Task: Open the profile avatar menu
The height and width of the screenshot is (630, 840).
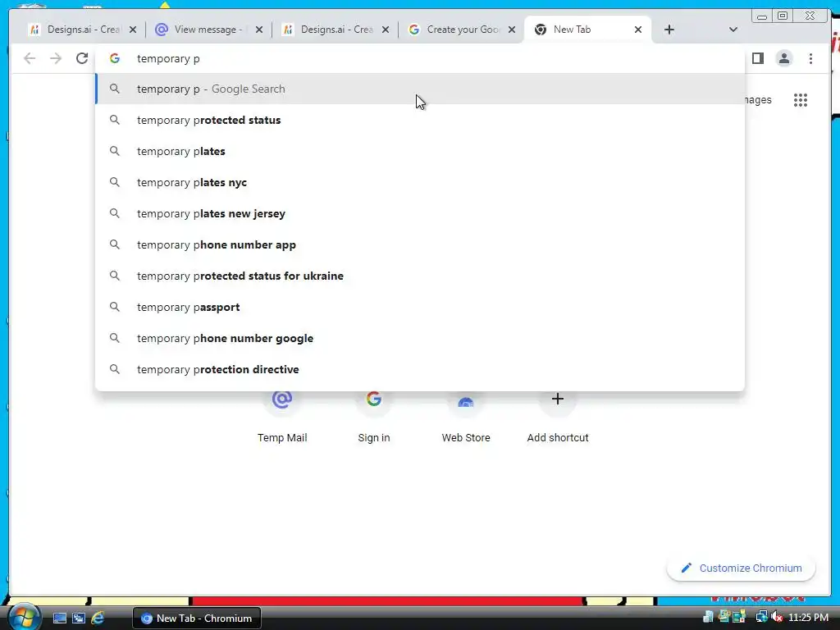Action: point(783,58)
